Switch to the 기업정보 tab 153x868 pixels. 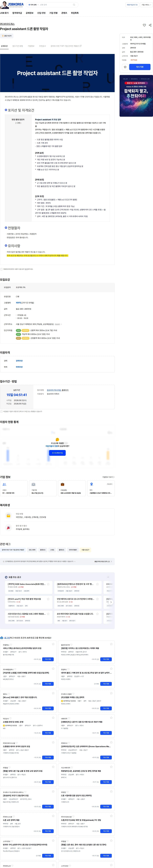pos(31,46)
